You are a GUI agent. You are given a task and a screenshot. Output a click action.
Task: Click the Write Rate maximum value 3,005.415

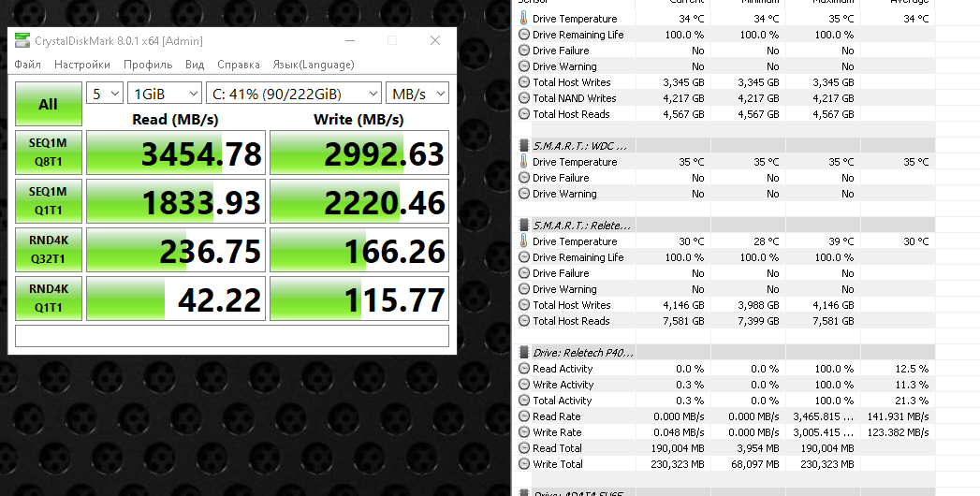coord(823,432)
